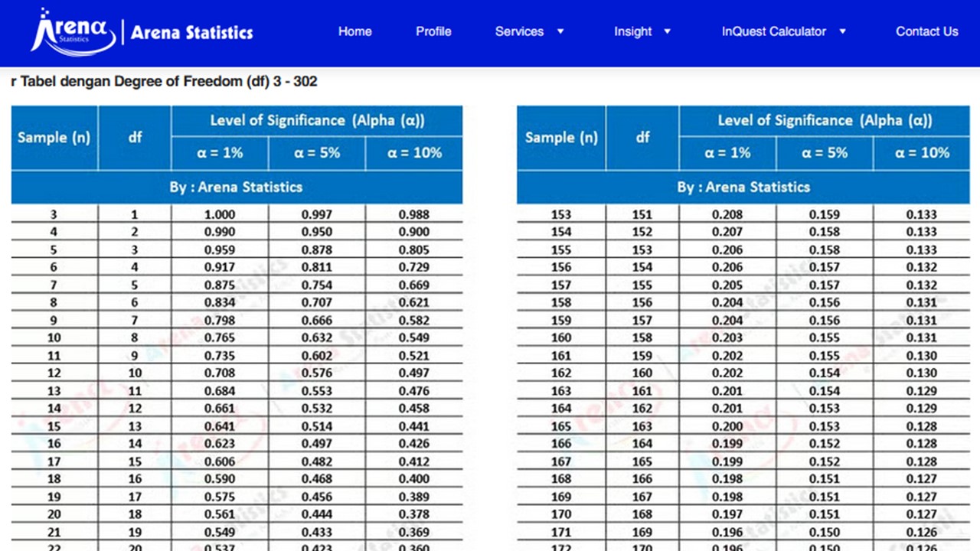Image resolution: width=980 pixels, height=551 pixels.
Task: Navigate to the Home page
Action: click(x=354, y=31)
